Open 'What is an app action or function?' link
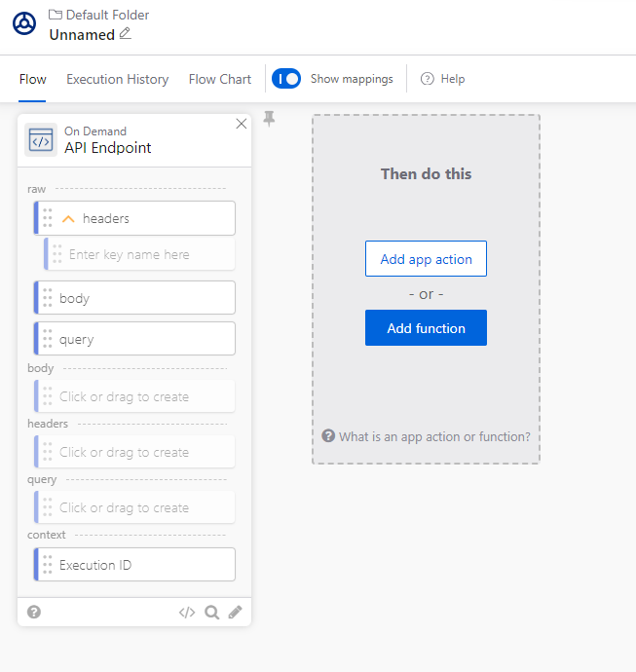This screenshot has width=636, height=672. coord(434,436)
